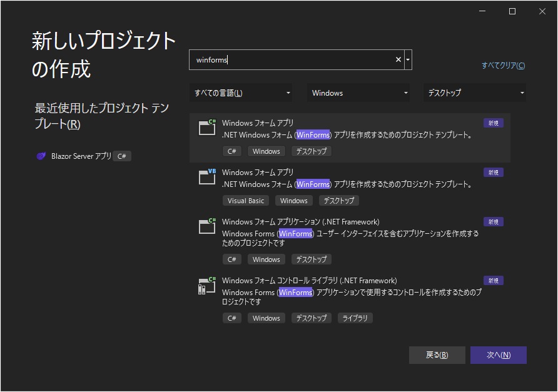558x392 pixels.
Task: Click the すべてクリア link
Action: (503, 66)
